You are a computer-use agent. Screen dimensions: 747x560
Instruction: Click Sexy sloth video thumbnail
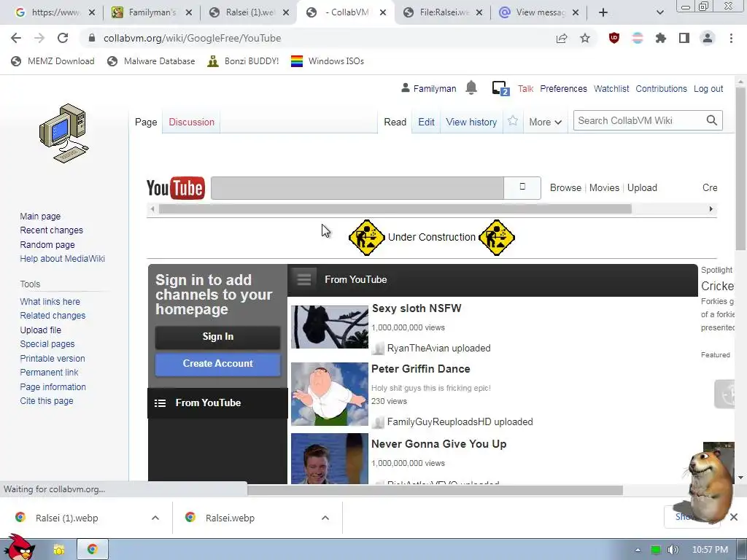pos(330,327)
